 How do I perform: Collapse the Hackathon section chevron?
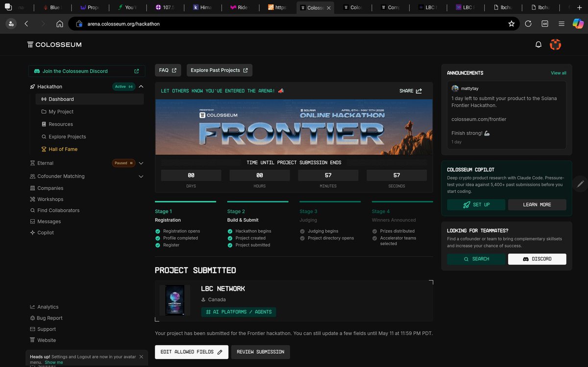pyautogui.click(x=141, y=87)
